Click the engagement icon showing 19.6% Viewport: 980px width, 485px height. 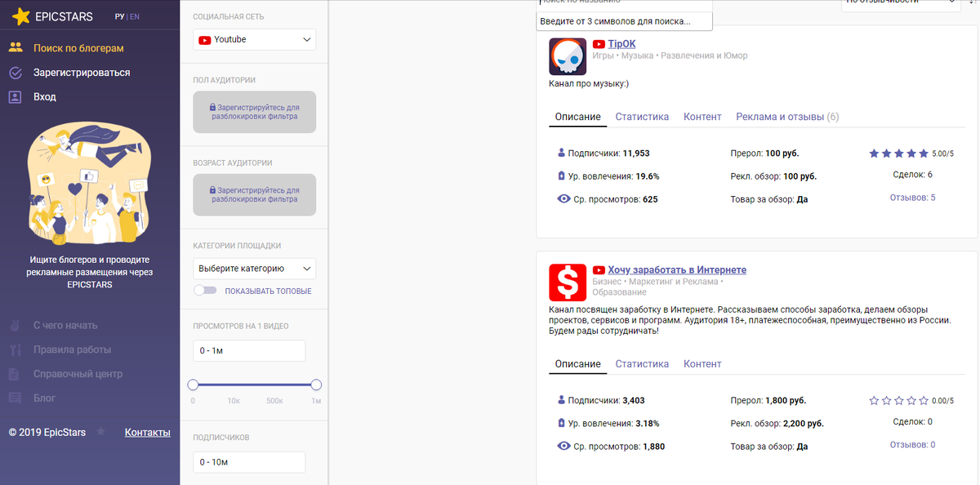(561, 176)
